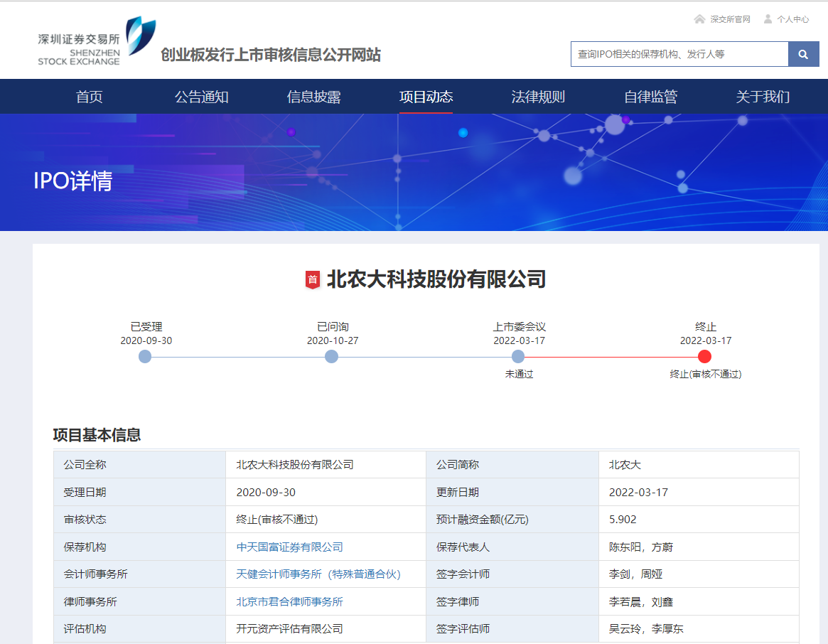Click the IPO详情 banner heading
Screen dimensions: 828x644
73,181
